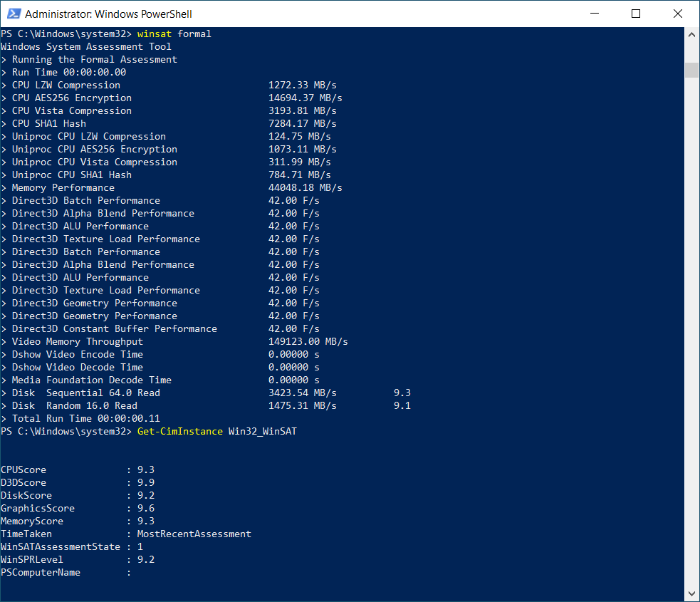Click 'Uniproc CPU Vista Compression' label
The image size is (700, 602).
[94, 162]
